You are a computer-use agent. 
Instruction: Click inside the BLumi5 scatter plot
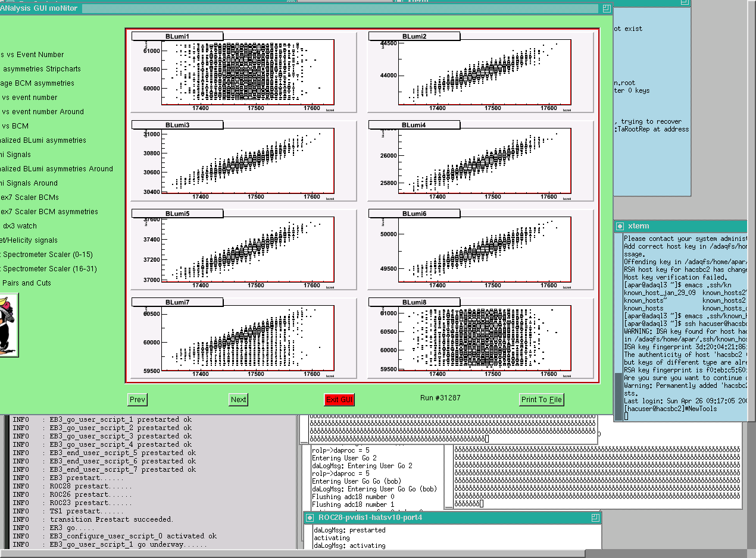[248, 250]
